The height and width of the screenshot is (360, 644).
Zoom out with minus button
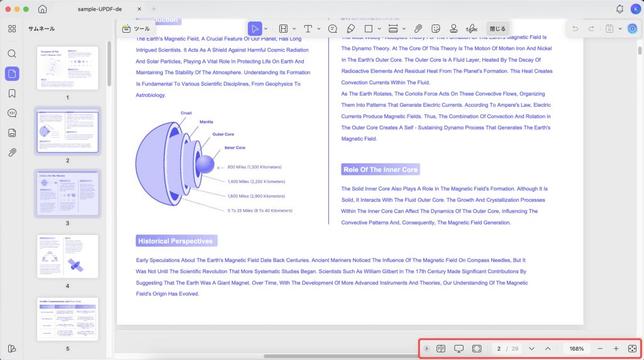tap(600, 349)
